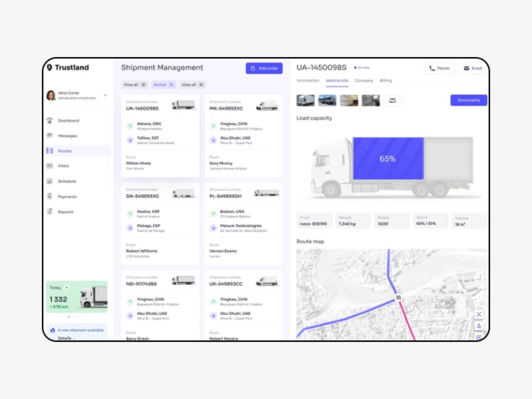Open the Schedule sidebar icon
The width and height of the screenshot is (532, 399).
[x=50, y=181]
